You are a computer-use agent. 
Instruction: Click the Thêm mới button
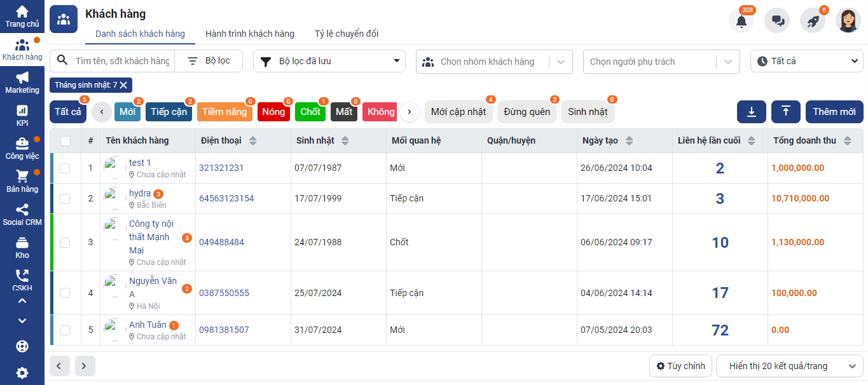click(834, 112)
